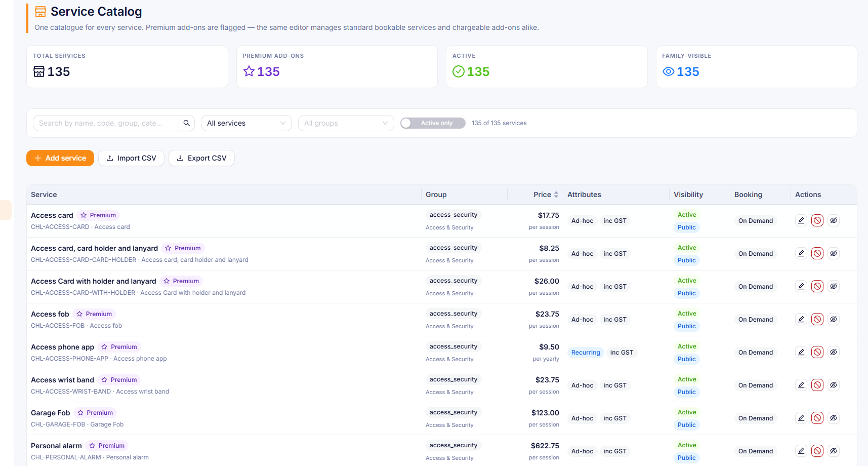Click the Total Services stat card
This screenshot has height=466, width=868.
127,67
